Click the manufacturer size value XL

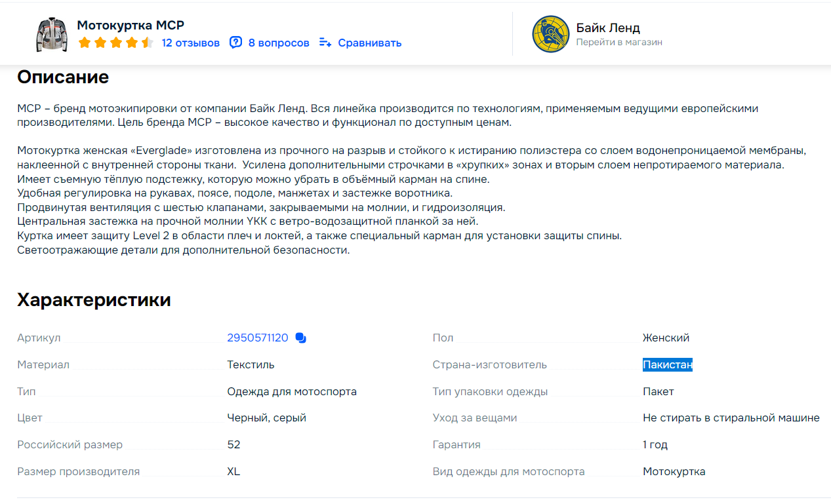point(233,472)
